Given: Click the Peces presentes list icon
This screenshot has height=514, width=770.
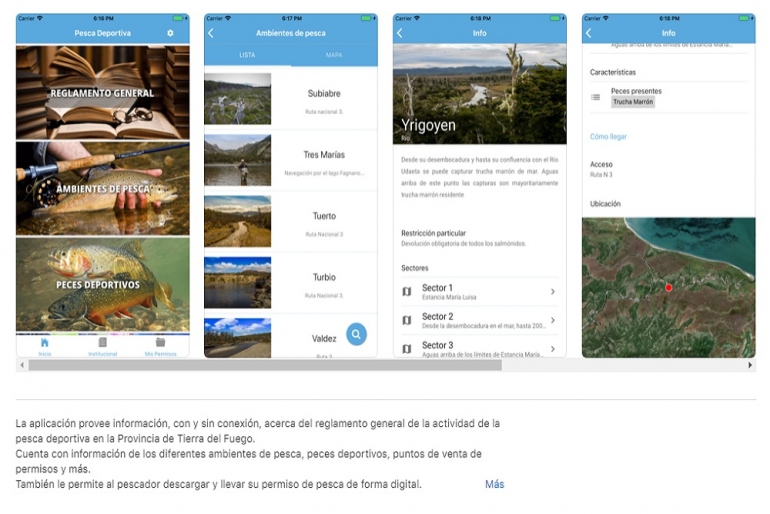Looking at the screenshot, I should click(x=596, y=97).
